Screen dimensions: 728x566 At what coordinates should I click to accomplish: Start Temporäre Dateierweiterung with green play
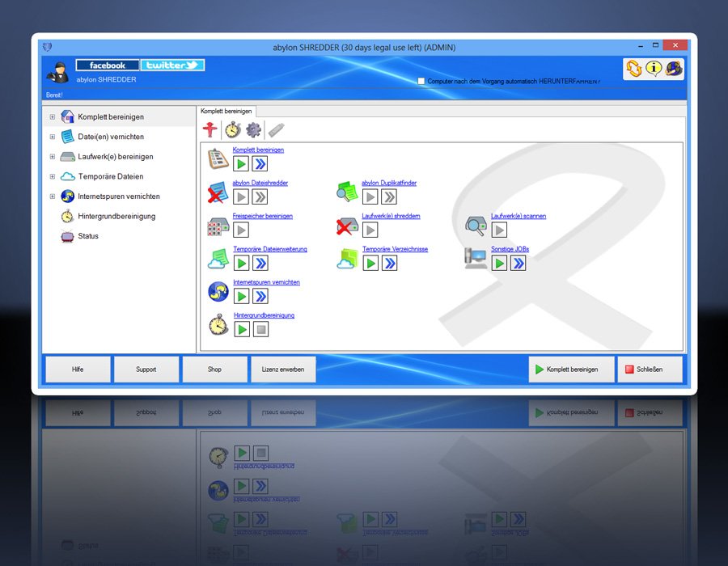tap(241, 264)
